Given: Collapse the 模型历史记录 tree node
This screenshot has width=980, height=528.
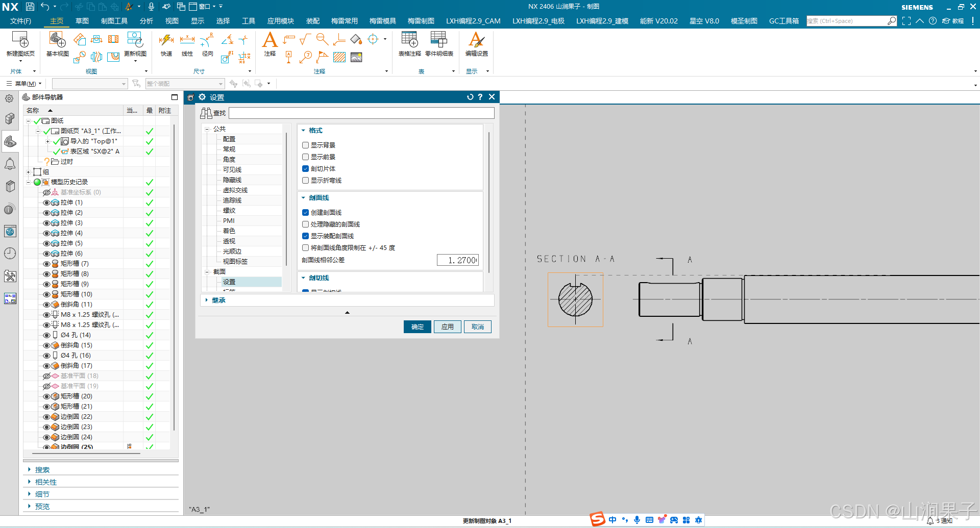Looking at the screenshot, I should (x=29, y=182).
